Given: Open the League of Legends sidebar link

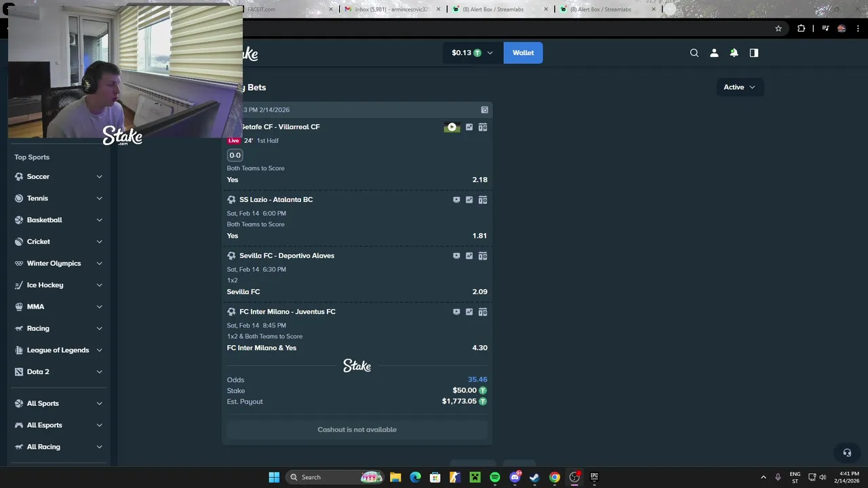Looking at the screenshot, I should (x=59, y=350).
